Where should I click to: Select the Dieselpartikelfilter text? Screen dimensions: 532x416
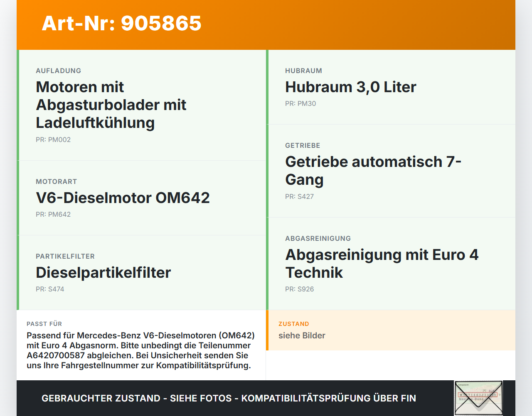pyautogui.click(x=103, y=272)
